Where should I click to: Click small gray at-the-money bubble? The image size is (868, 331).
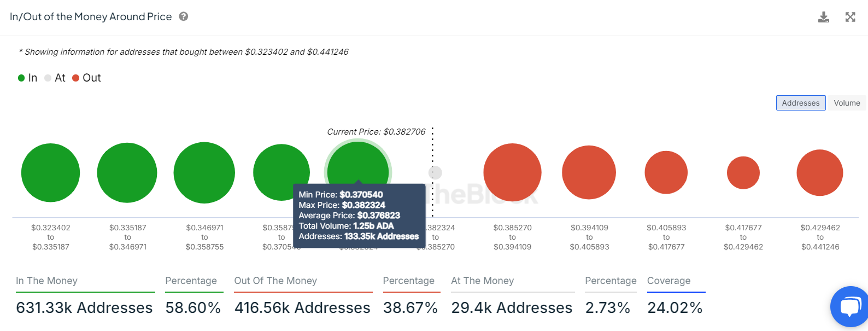coord(435,173)
